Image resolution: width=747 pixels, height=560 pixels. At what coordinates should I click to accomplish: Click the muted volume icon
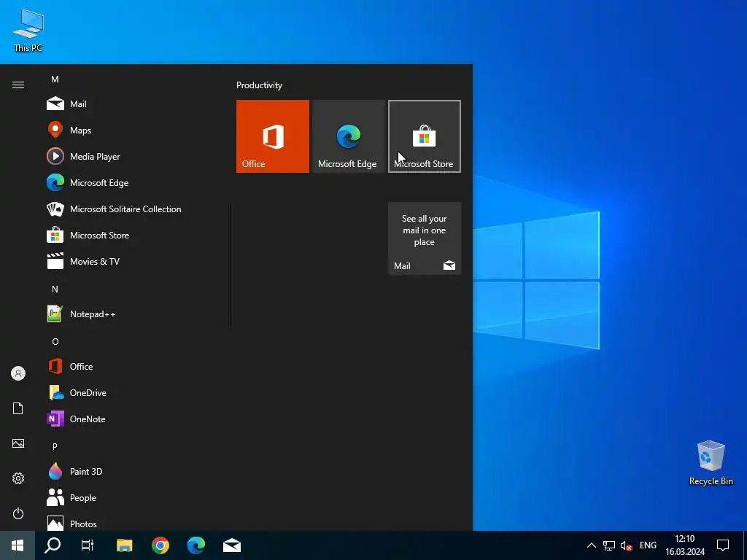(626, 545)
